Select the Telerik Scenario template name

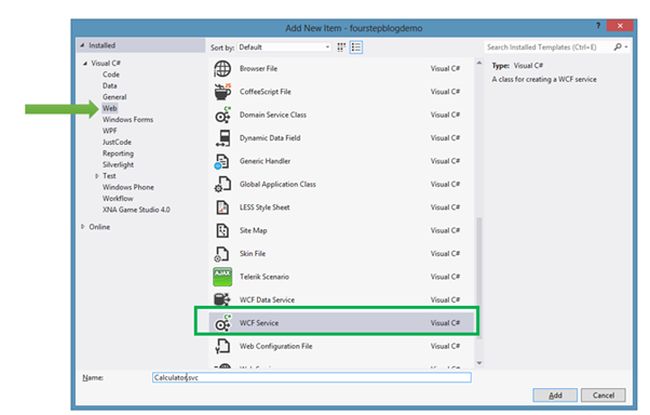pyautogui.click(x=264, y=277)
